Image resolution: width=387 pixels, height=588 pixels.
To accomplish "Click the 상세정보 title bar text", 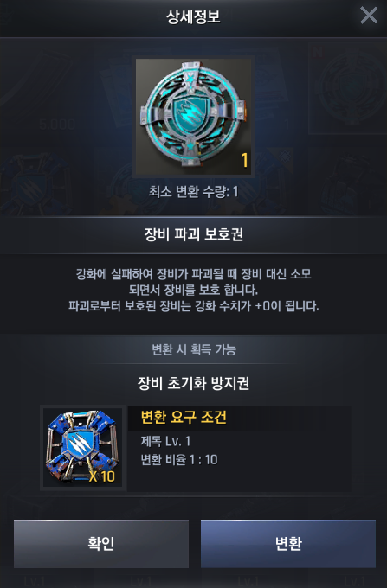I will (x=193, y=17).
